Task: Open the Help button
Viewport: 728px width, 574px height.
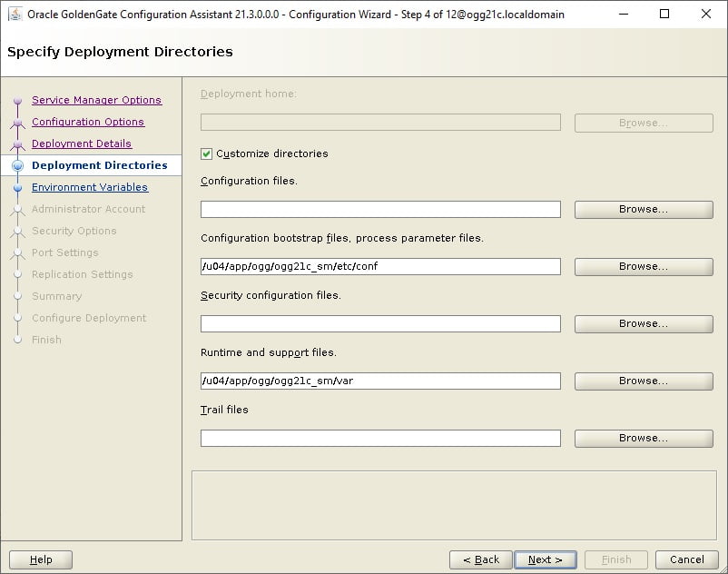Action: pos(41,559)
